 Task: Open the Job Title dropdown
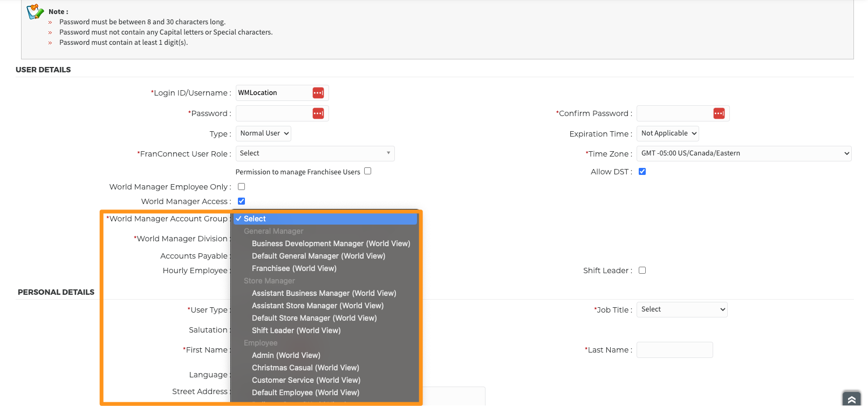tap(682, 309)
